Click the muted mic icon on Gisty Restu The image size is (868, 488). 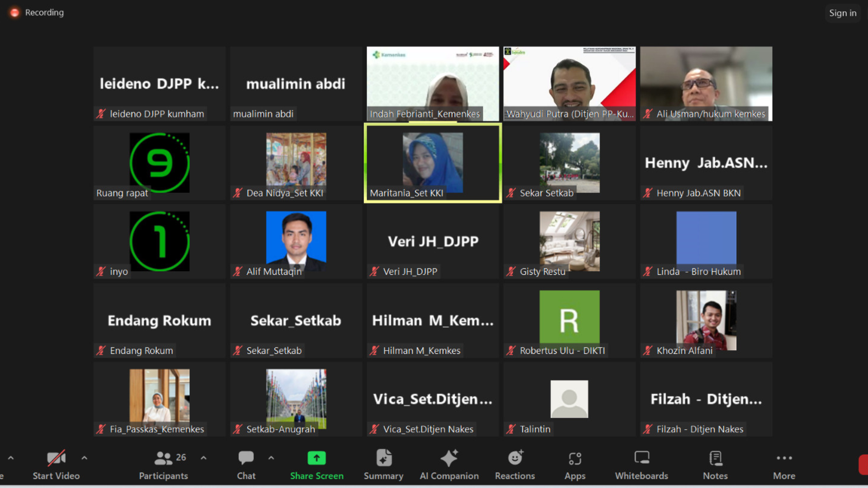point(511,272)
